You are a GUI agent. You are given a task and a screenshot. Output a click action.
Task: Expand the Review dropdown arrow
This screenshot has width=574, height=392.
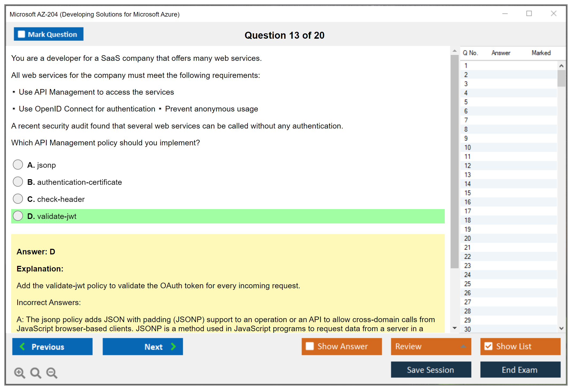tap(463, 346)
